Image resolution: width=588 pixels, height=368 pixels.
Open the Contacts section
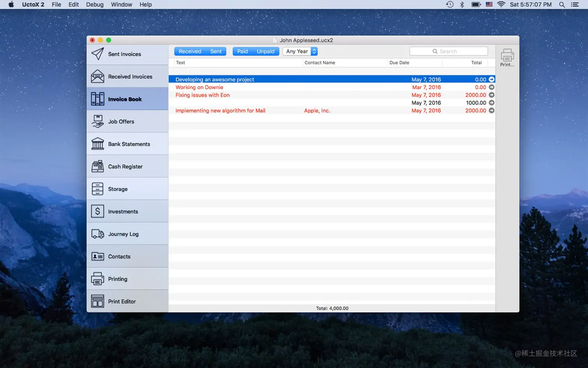tap(128, 256)
